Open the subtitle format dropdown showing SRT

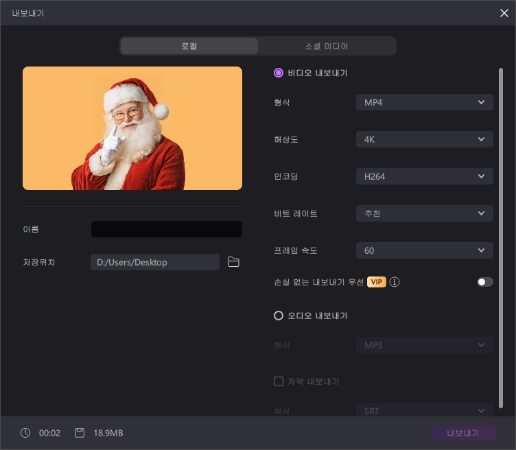[424, 411]
